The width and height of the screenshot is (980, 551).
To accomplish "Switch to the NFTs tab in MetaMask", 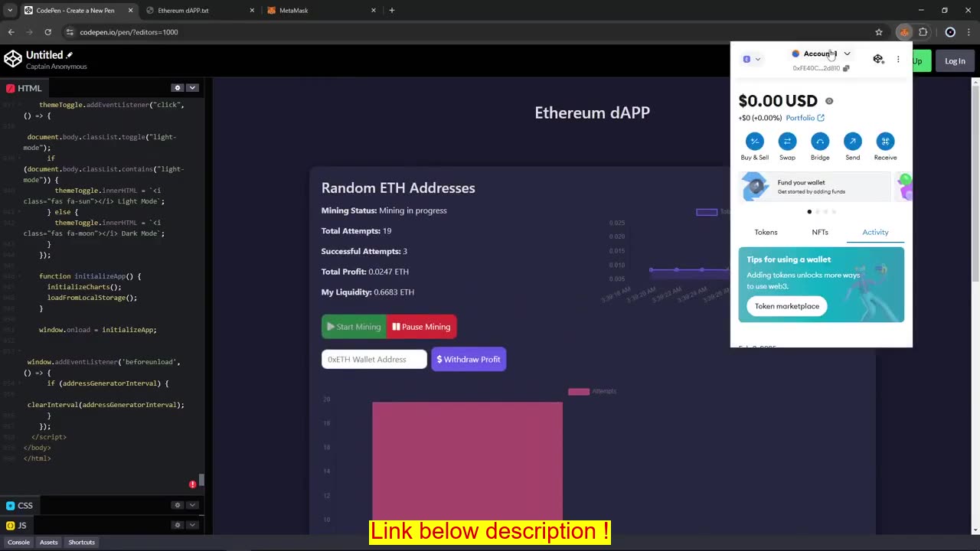I will click(x=820, y=232).
